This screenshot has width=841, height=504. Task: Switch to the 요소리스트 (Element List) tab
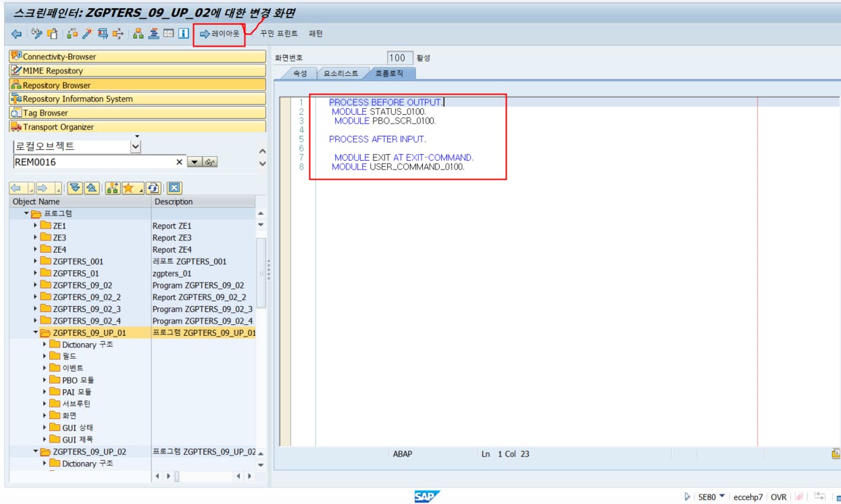pyautogui.click(x=341, y=74)
